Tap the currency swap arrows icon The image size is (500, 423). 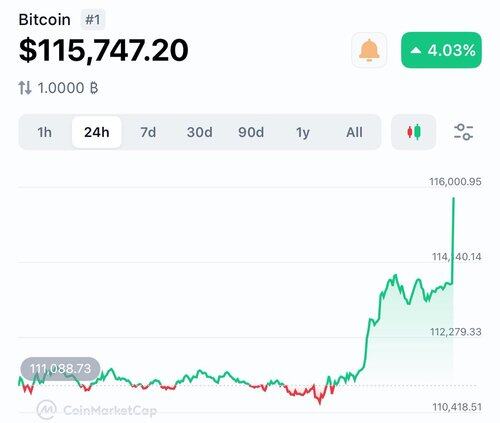[25, 88]
